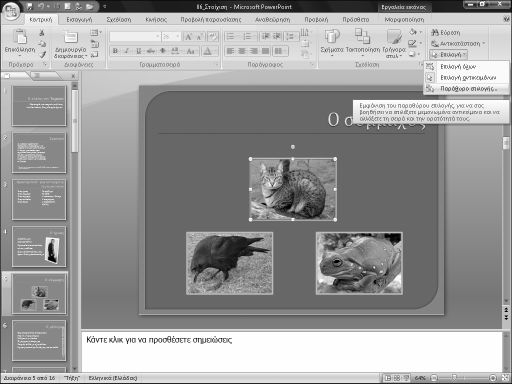
Task: Choose Select Objects (Επιλογή αντικειμένων) menu entry
Action: tap(466, 78)
